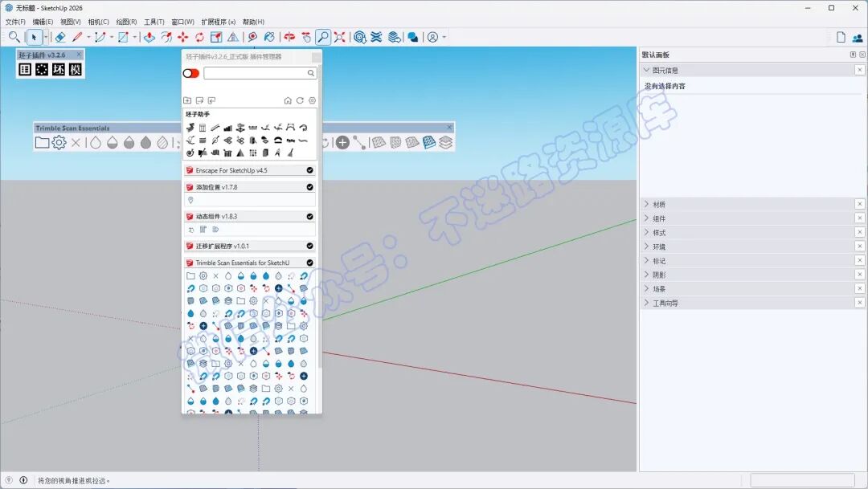
Task: Select the Pan hand tool
Action: pyautogui.click(x=306, y=37)
